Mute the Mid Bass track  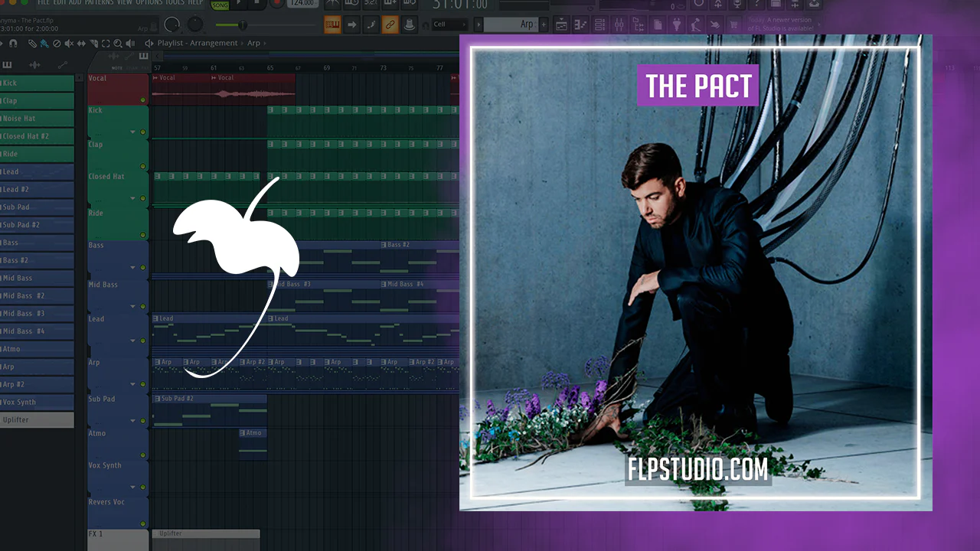click(142, 306)
